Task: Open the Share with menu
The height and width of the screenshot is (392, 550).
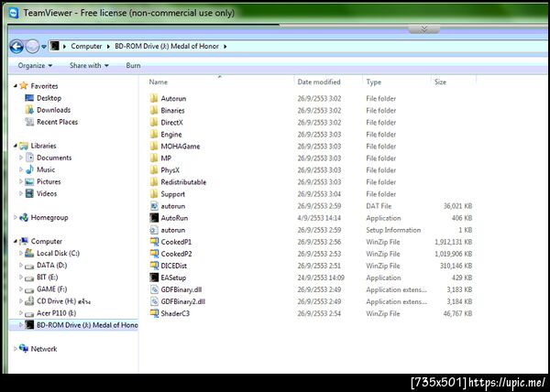Action: [89, 66]
